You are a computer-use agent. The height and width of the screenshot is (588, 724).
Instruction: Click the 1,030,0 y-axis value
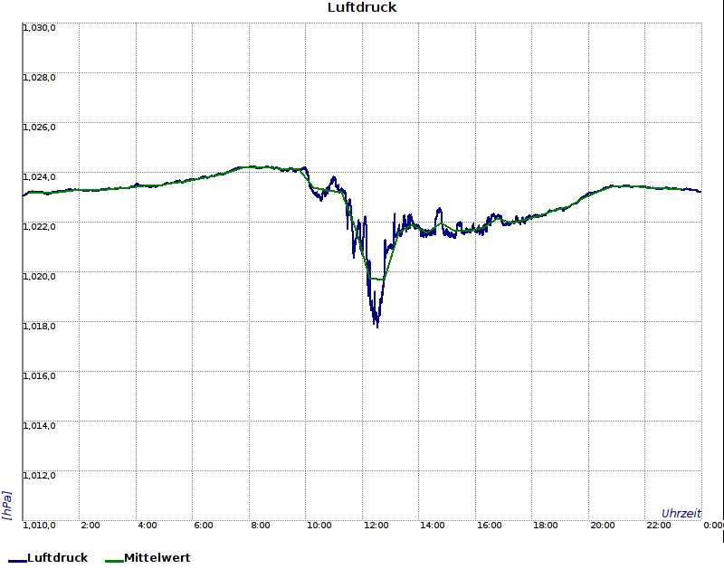click(39, 28)
